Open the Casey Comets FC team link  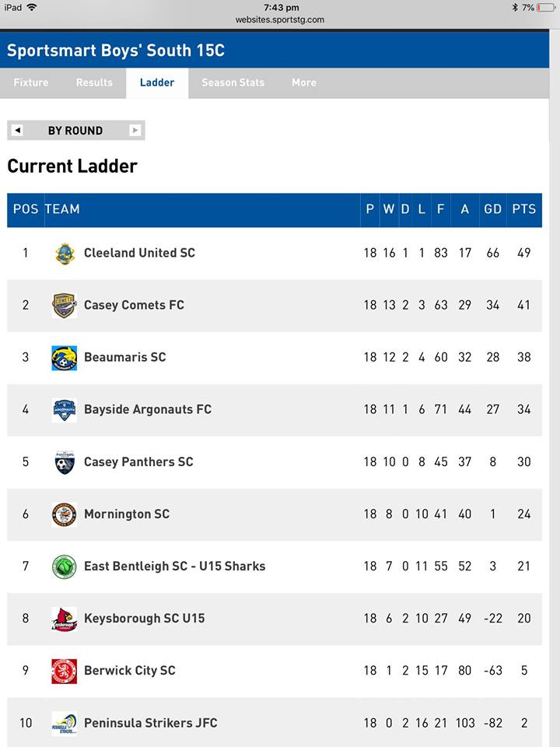point(135,305)
